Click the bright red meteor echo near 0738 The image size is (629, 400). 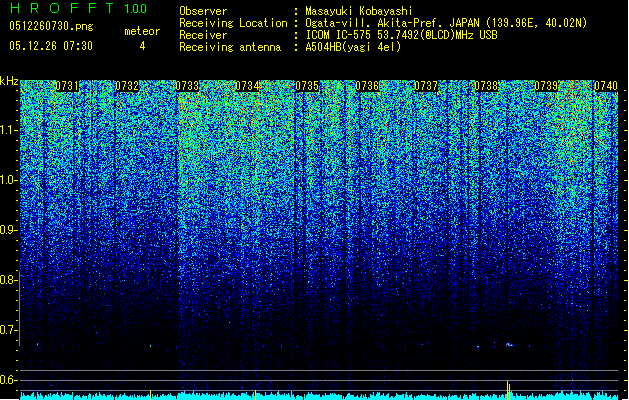(509, 344)
